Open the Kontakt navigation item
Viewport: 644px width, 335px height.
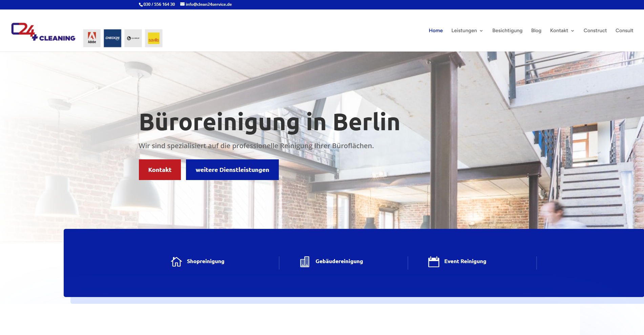559,31
